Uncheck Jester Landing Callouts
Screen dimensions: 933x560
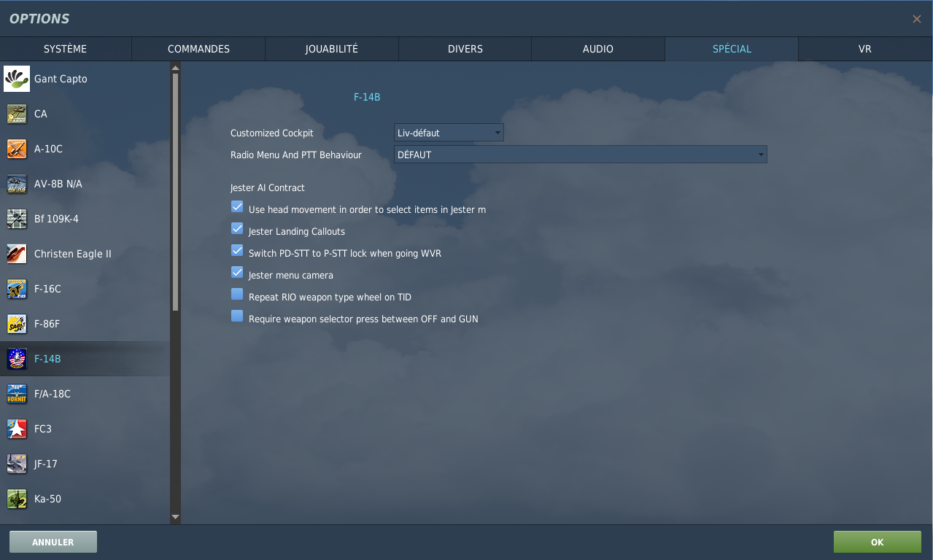tap(237, 229)
